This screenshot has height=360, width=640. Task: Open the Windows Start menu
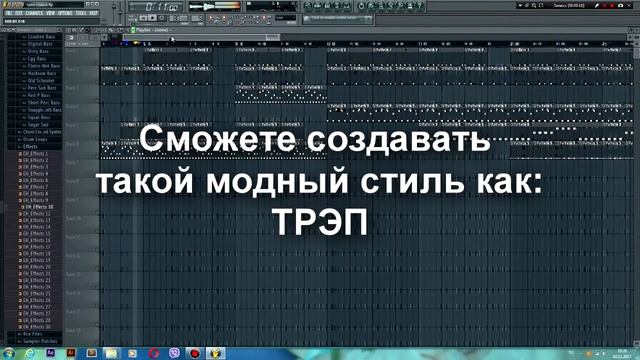tap(9, 353)
